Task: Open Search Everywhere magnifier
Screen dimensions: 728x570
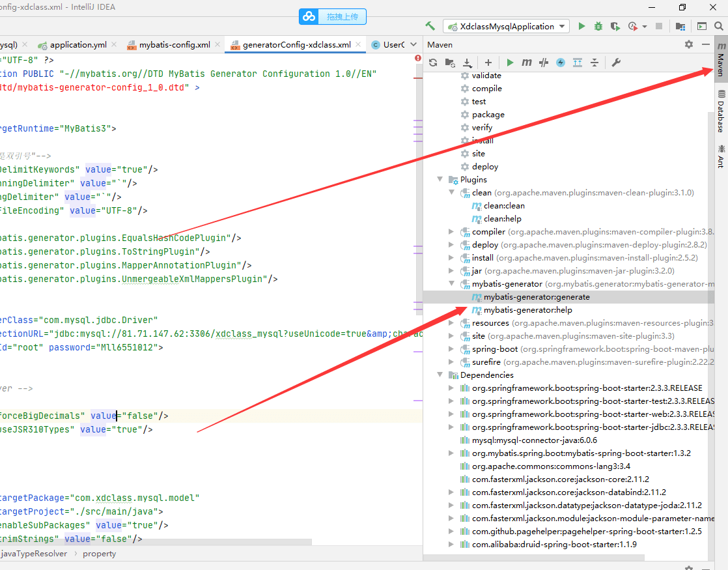Action: 719,27
